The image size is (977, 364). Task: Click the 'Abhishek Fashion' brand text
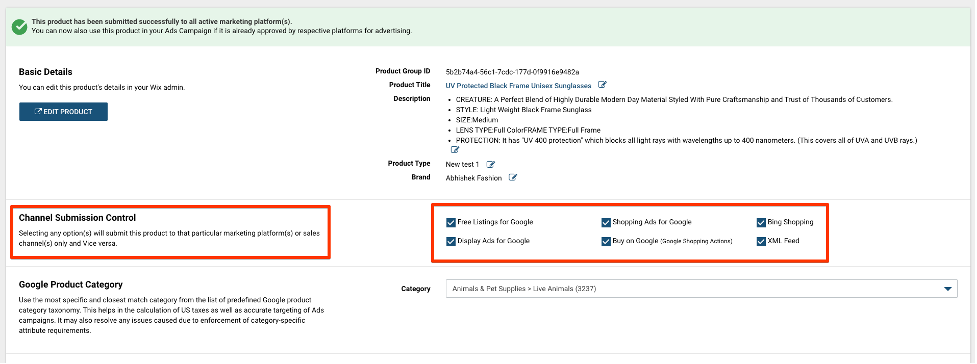[x=474, y=178]
